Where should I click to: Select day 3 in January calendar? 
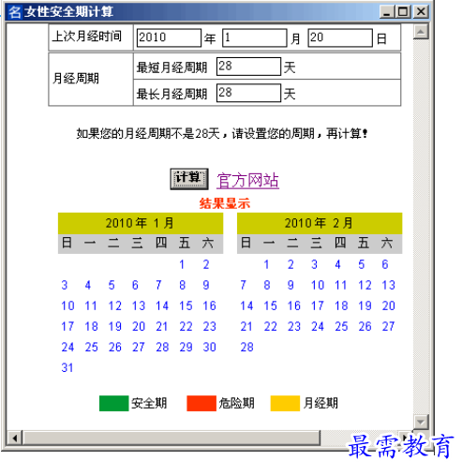65,285
